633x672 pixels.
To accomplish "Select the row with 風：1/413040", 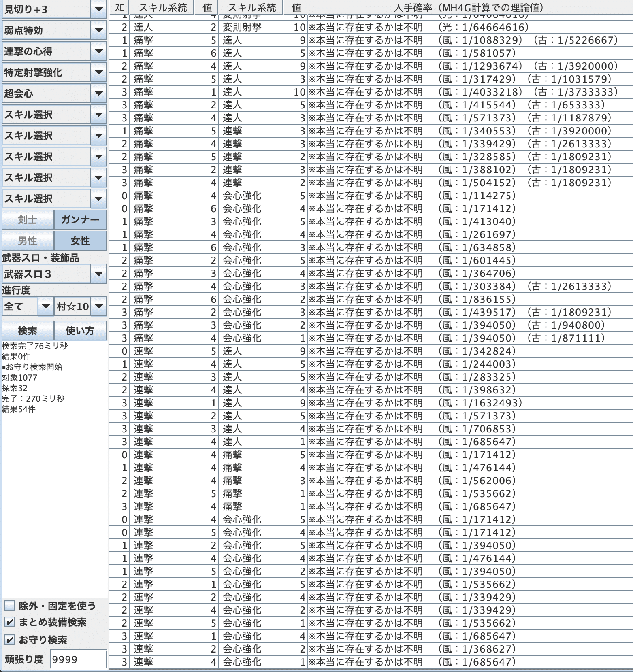I will [x=371, y=221].
